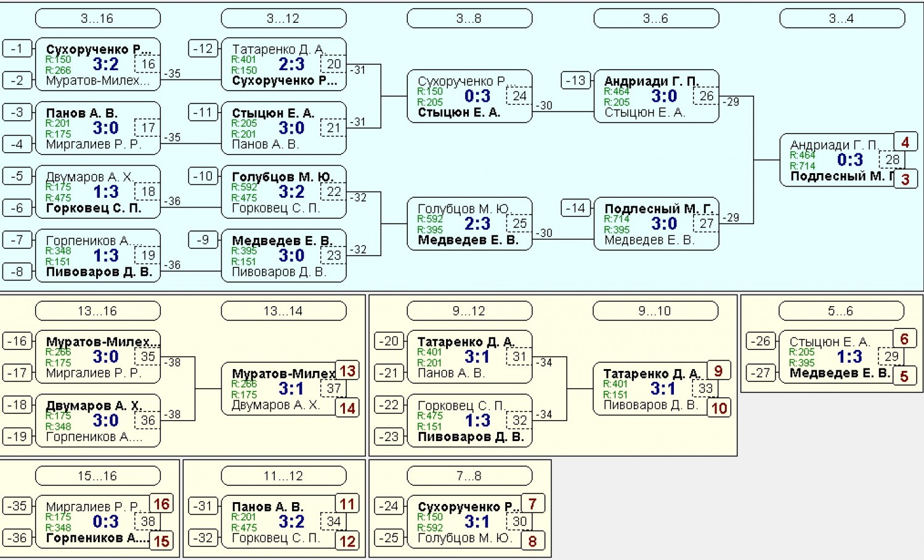Select the -13 slot label beside Андриади
This screenshot has height=560, width=924.
point(576,80)
